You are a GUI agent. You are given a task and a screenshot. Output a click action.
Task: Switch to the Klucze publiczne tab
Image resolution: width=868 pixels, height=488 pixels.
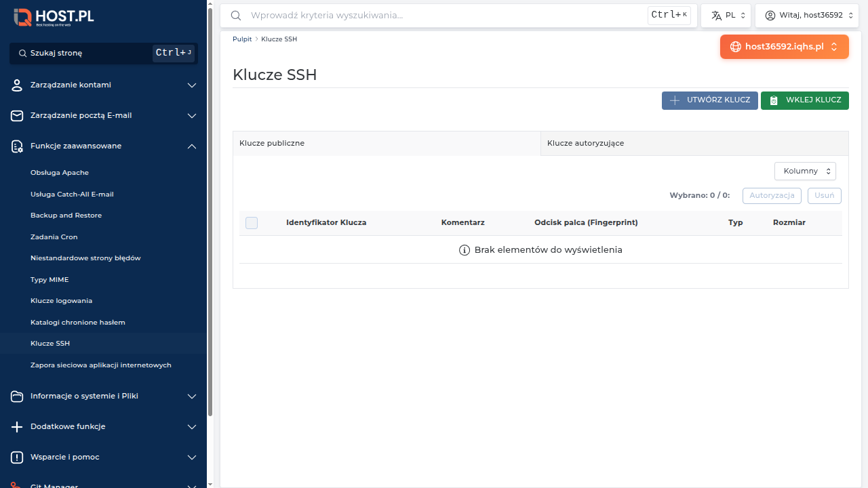point(387,144)
